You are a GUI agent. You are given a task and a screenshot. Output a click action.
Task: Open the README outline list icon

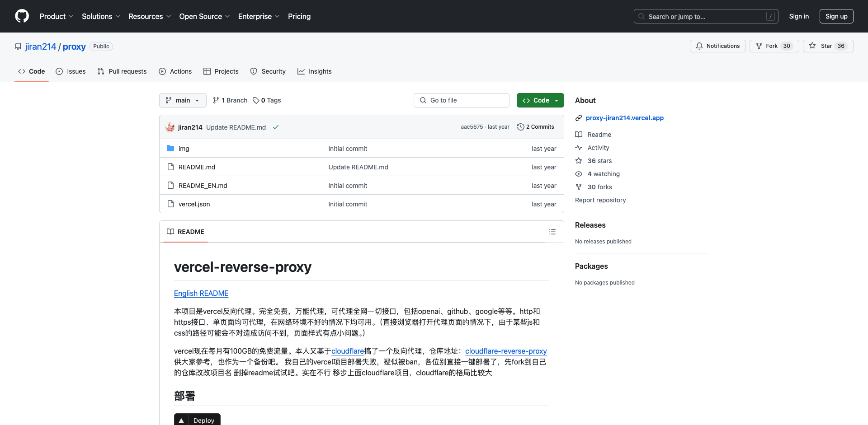tap(552, 232)
